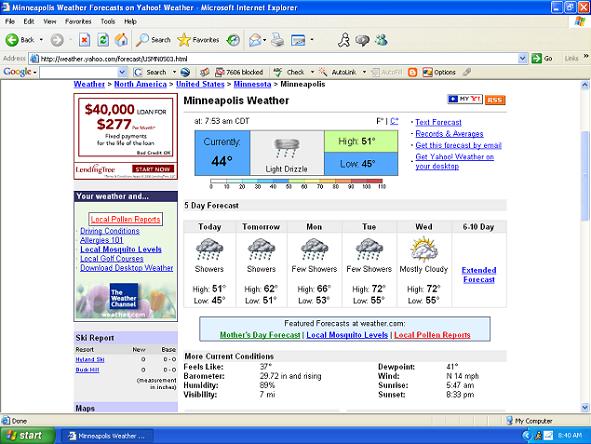Click Get this forecast by email
This screenshot has height=444, width=591.
coord(458,145)
